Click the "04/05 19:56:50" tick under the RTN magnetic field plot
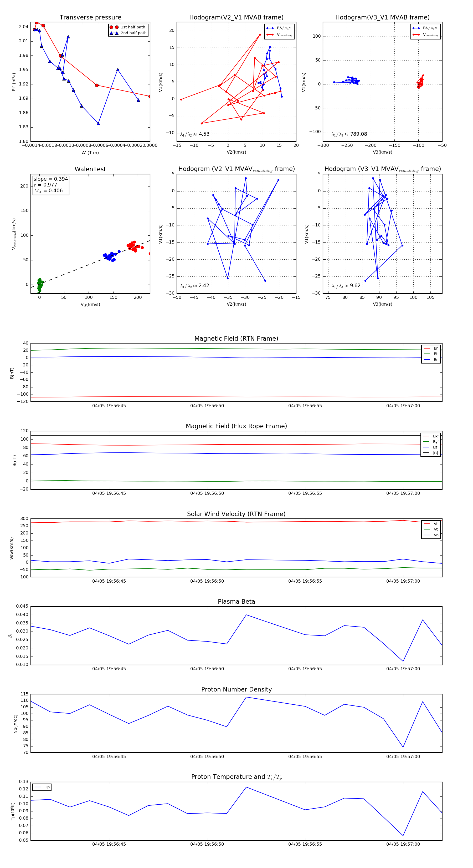 click(x=207, y=406)
